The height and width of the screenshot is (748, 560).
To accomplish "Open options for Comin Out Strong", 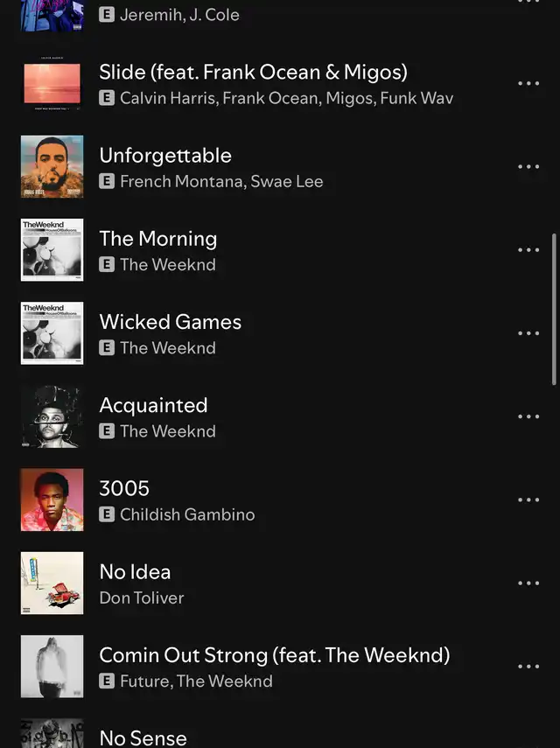I will [528, 667].
